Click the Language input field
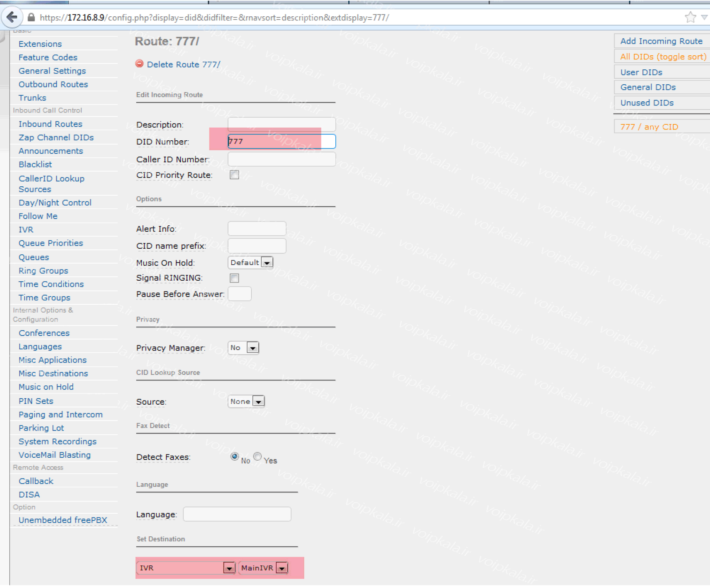The height and width of the screenshot is (588, 710). click(237, 514)
